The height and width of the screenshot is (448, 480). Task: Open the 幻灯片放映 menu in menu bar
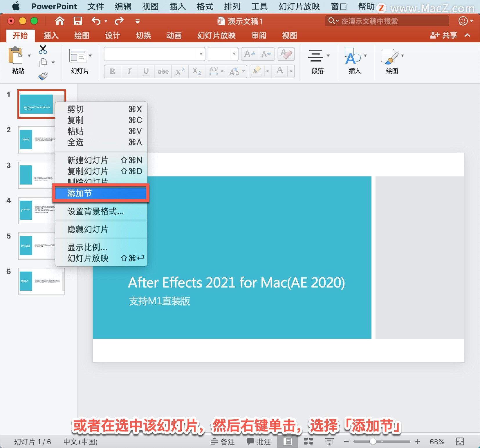point(299,6)
